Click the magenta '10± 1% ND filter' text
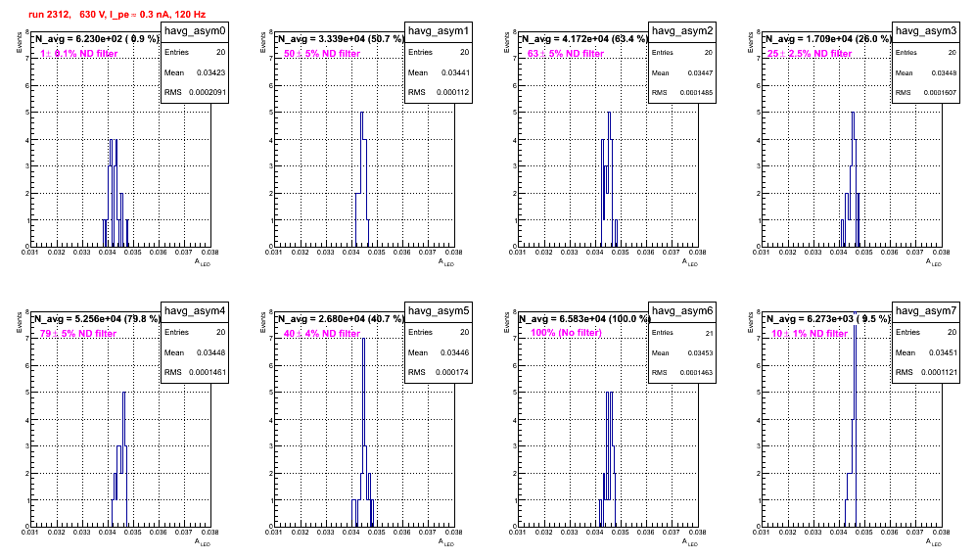The height and width of the screenshot is (560, 975). point(810,334)
